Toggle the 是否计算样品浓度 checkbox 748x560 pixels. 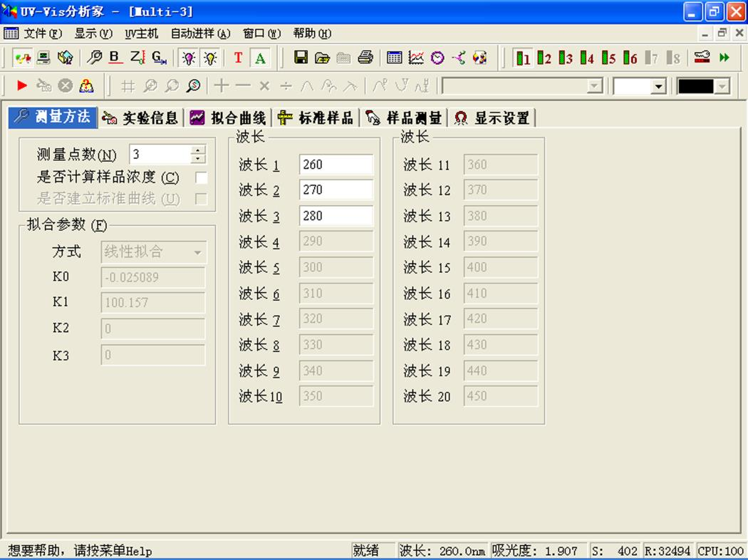[x=201, y=177]
